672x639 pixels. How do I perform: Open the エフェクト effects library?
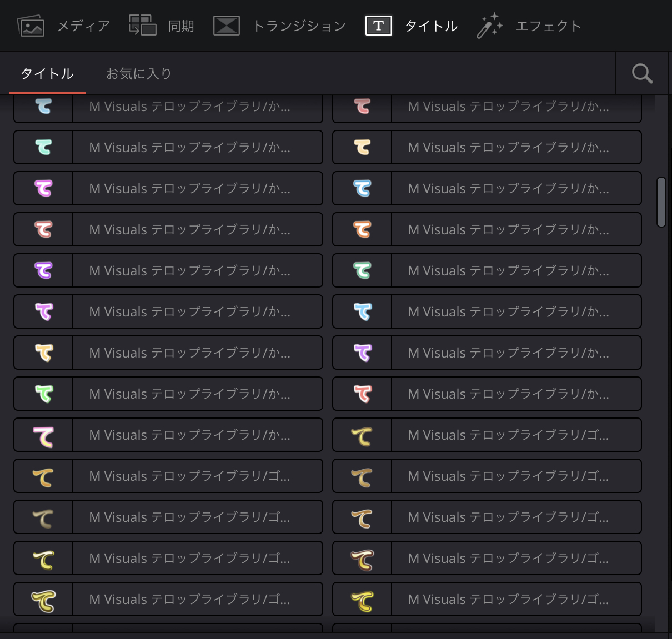(529, 26)
